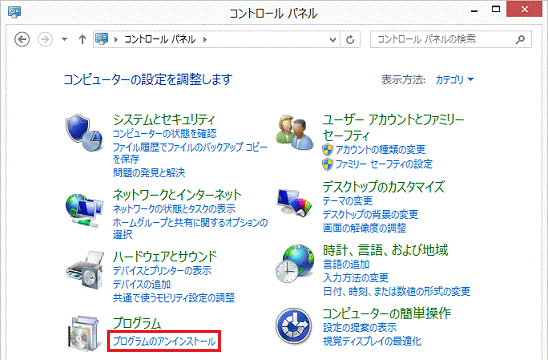
Task: Refresh the Control Panel view
Action: point(350,39)
